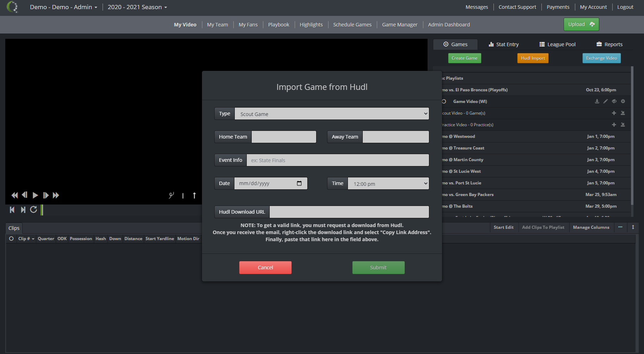Viewport: 644px width, 354px height.
Task: Select the straight line drawing tool
Action: 183,196
